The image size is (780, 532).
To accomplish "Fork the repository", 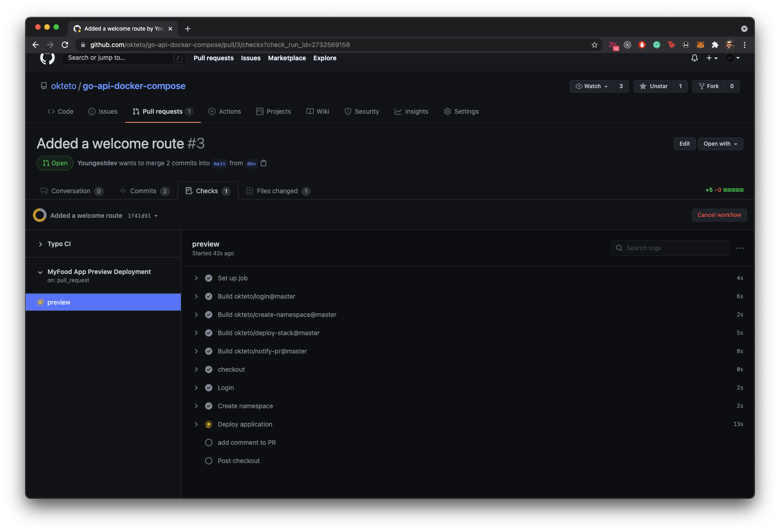I will pyautogui.click(x=708, y=86).
